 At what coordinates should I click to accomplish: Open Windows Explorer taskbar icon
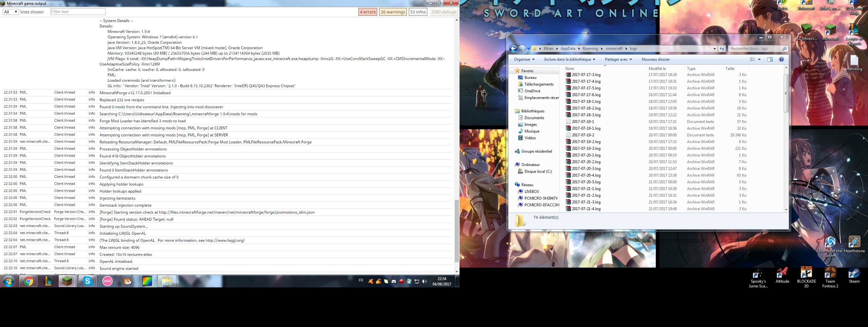click(x=167, y=281)
